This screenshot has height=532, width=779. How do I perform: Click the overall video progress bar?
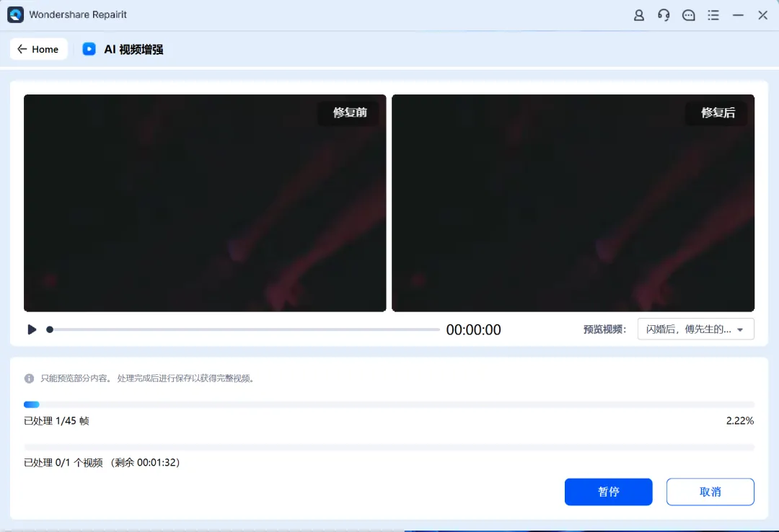[x=389, y=447]
